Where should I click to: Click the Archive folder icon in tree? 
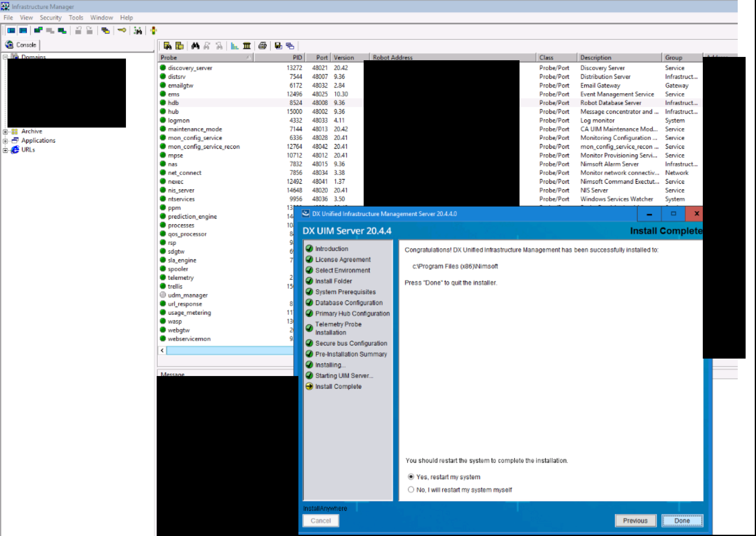point(15,131)
